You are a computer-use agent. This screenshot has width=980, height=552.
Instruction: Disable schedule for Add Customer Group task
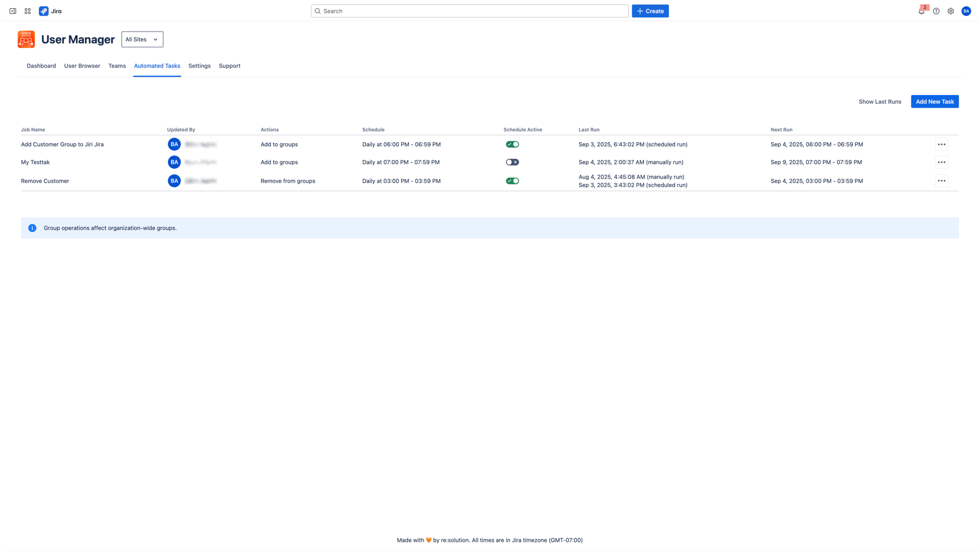(512, 144)
